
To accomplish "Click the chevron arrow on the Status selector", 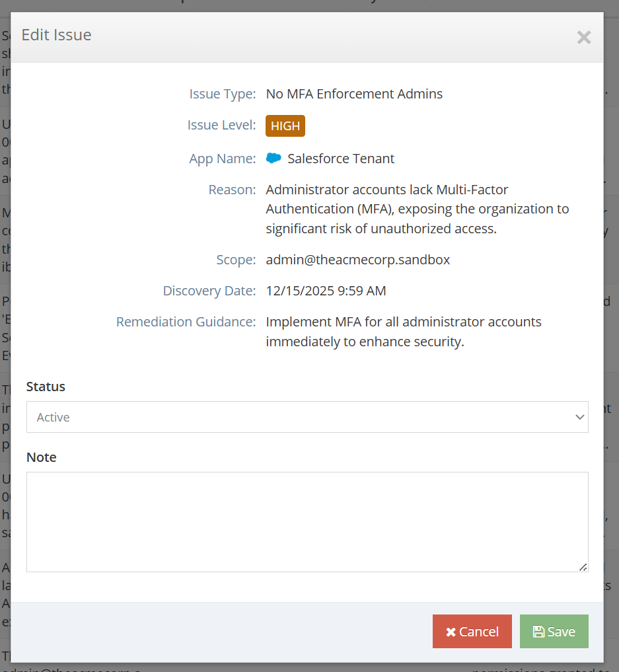I will [579, 417].
